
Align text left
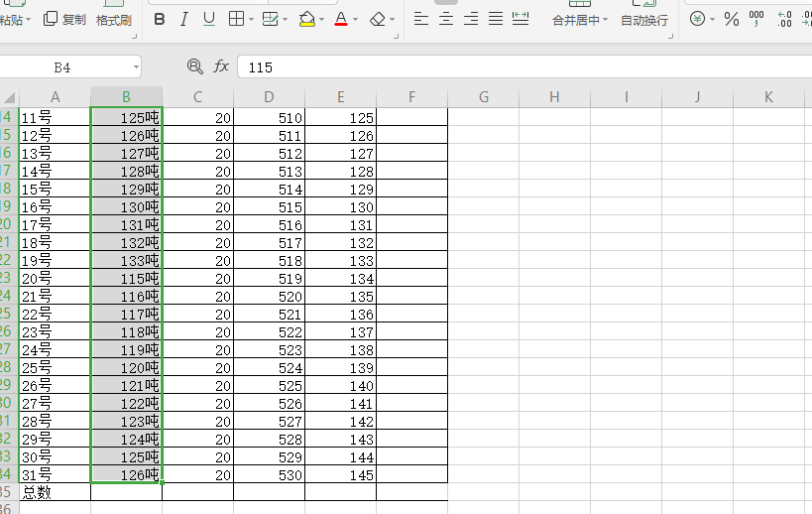[x=421, y=20]
